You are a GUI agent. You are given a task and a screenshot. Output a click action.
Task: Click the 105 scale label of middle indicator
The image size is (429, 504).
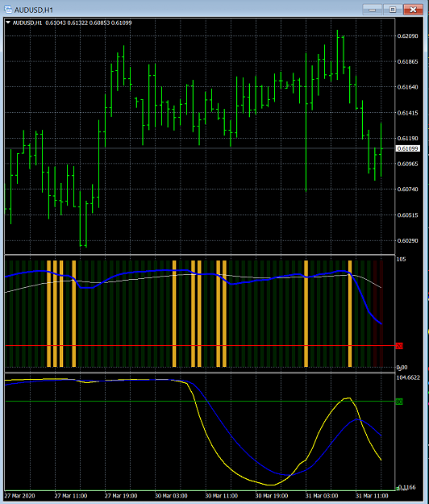(401, 259)
